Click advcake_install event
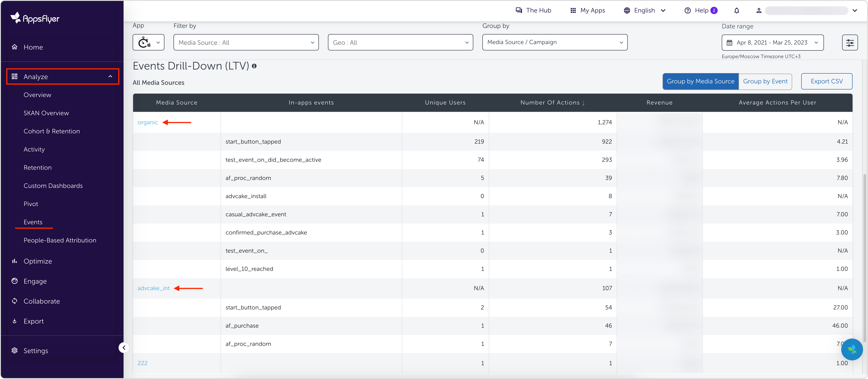Screen dimensions: 868x379 coord(246,196)
